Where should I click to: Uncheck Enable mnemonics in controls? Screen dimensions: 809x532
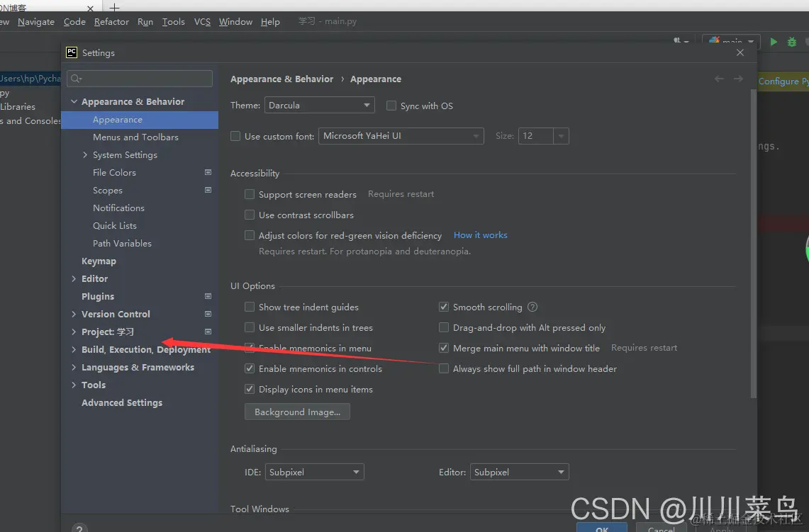coord(249,369)
